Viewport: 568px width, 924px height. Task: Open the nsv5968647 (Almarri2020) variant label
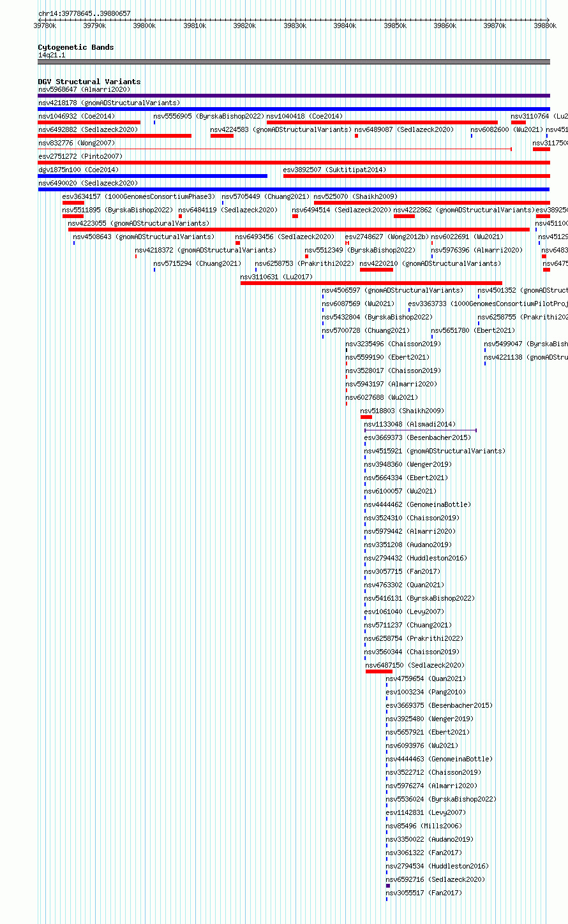[x=84, y=89]
